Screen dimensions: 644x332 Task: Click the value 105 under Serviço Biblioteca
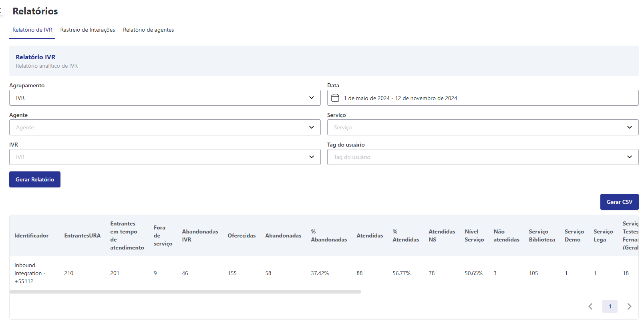pyautogui.click(x=533, y=273)
